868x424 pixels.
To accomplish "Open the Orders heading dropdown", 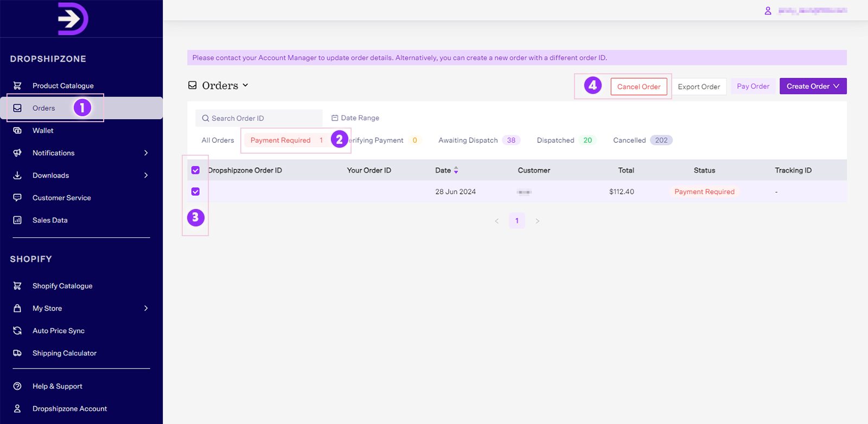I will 245,85.
